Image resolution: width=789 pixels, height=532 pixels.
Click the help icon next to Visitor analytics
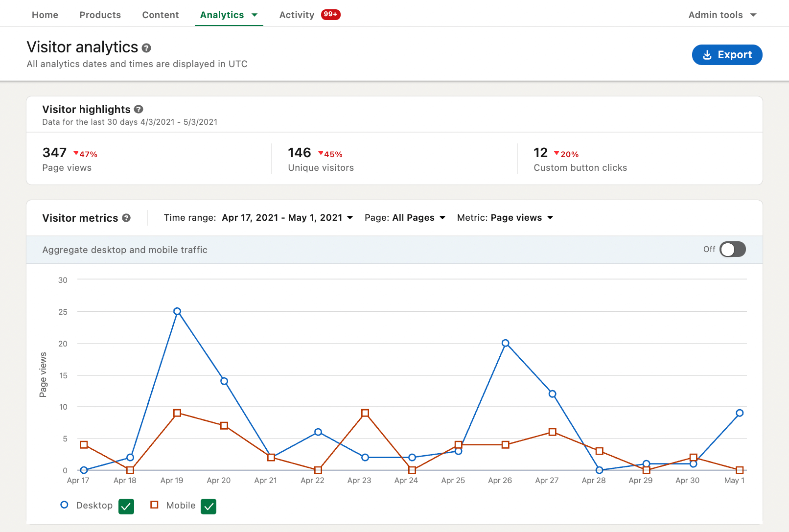(146, 47)
